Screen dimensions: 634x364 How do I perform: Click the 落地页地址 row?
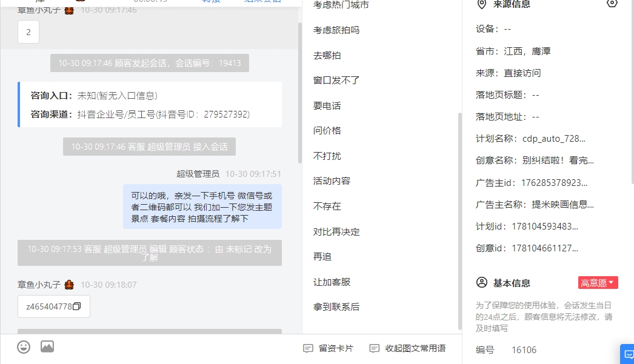coord(507,117)
